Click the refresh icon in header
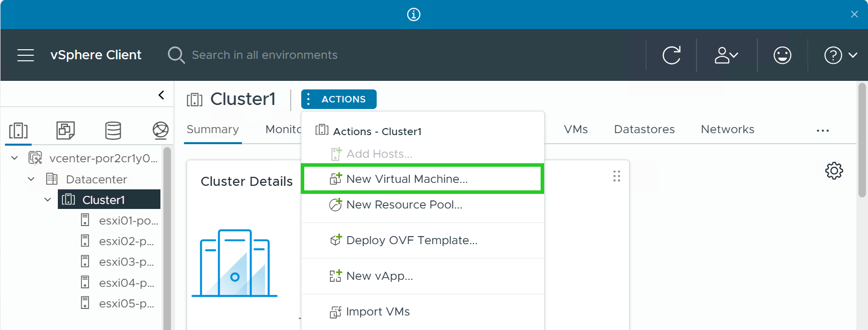Screen dimensions: 868x330 (671, 55)
